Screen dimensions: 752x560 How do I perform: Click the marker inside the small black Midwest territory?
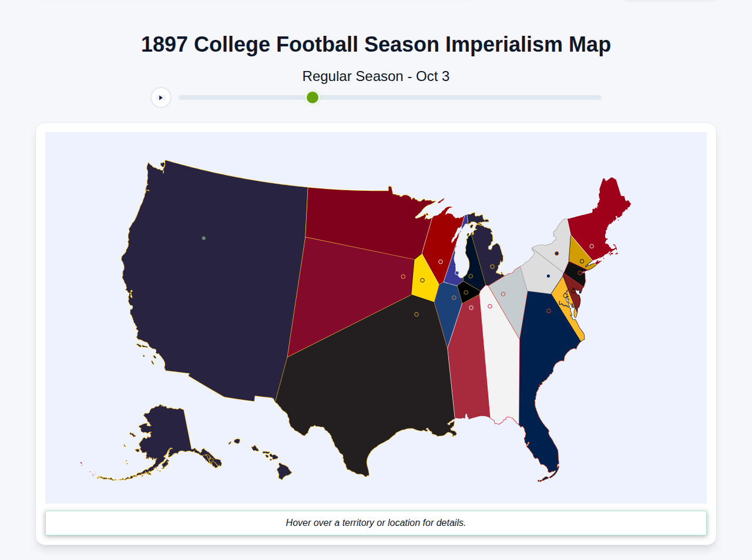(x=466, y=292)
